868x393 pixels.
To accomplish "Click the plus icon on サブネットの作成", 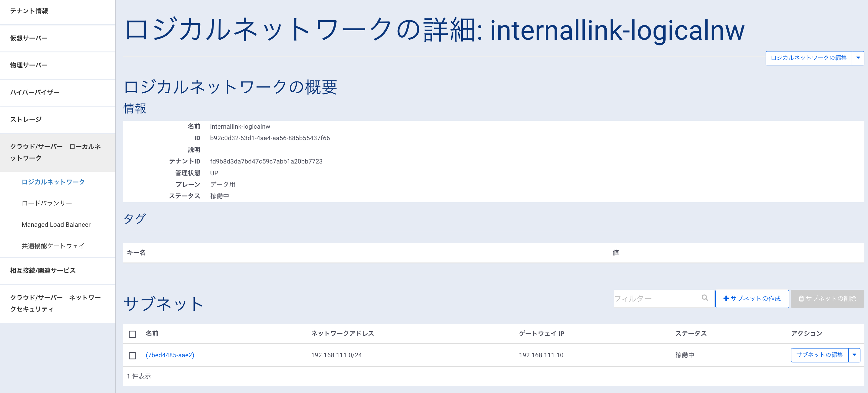I will click(x=727, y=298).
